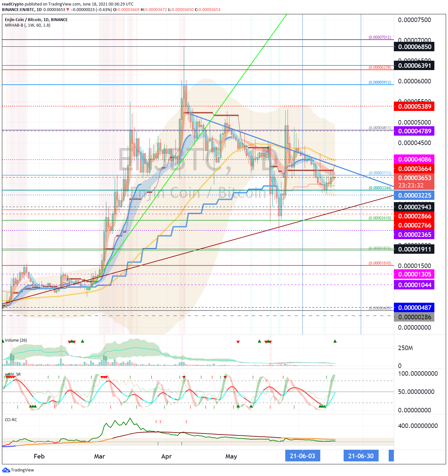Click the Volume (26) pane label
The width and height of the screenshot is (448, 476).
coord(16,340)
